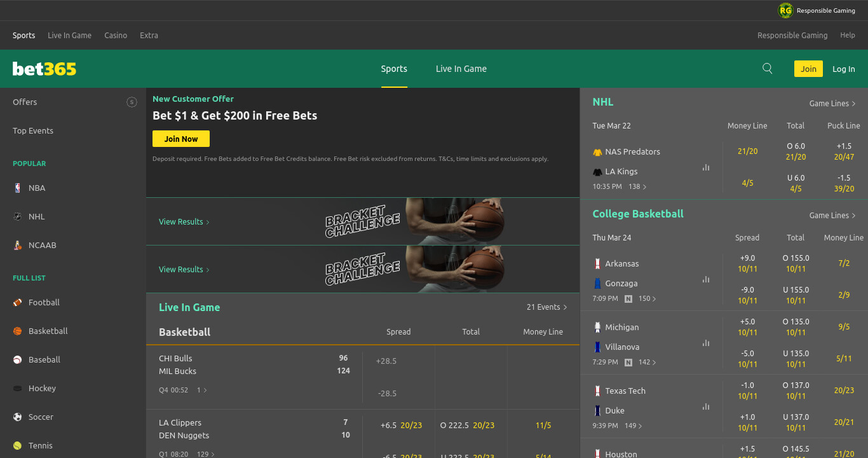Open stats chart for Predators vs Kings
This screenshot has width=868, height=458.
click(706, 167)
